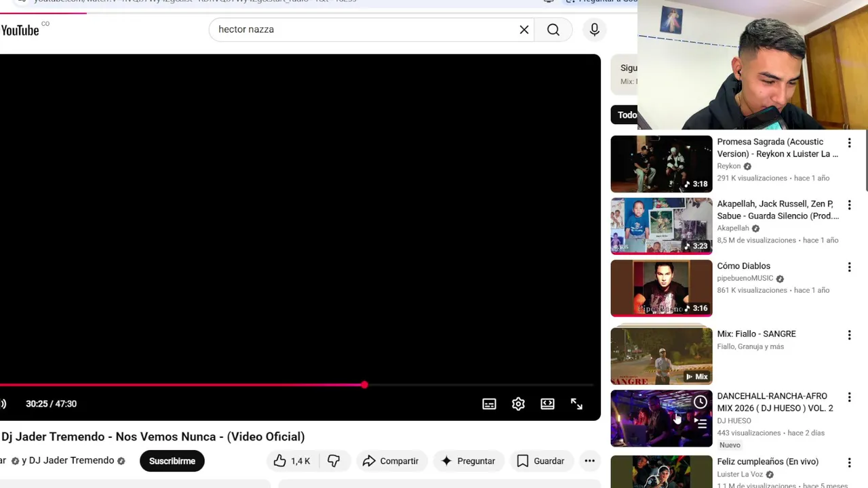Viewport: 868px width, 488px height.
Task: Open Promesa Sagrada Acoustic Version title
Action: click(778, 148)
